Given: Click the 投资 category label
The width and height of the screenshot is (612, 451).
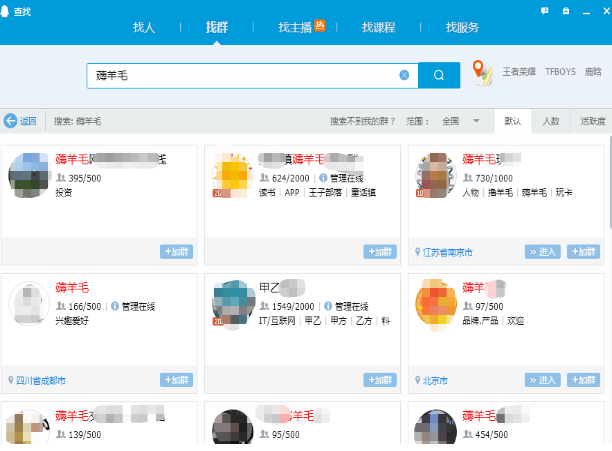Looking at the screenshot, I should point(64,192).
